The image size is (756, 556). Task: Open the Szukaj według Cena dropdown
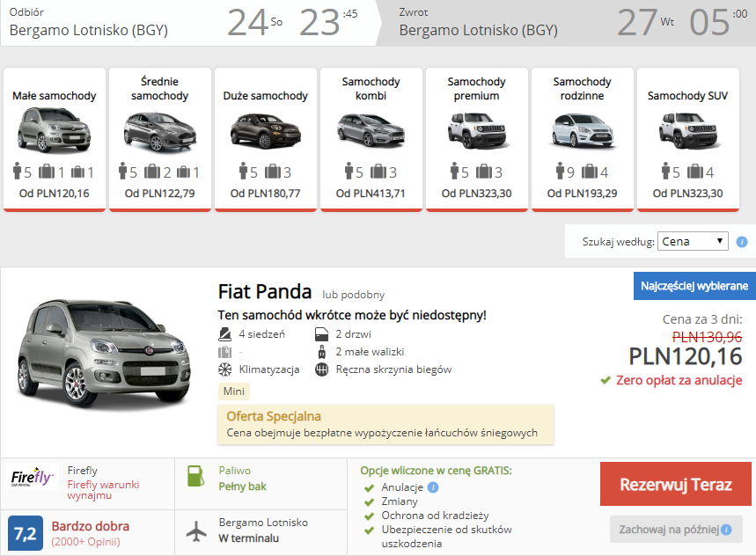point(693,241)
